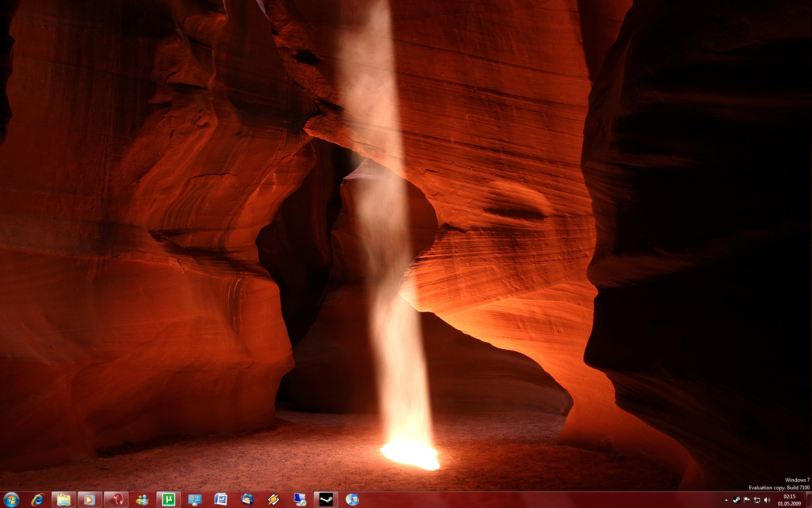This screenshot has height=508, width=812.
Task: Click the clock showing 02:15
Action: pos(789,500)
